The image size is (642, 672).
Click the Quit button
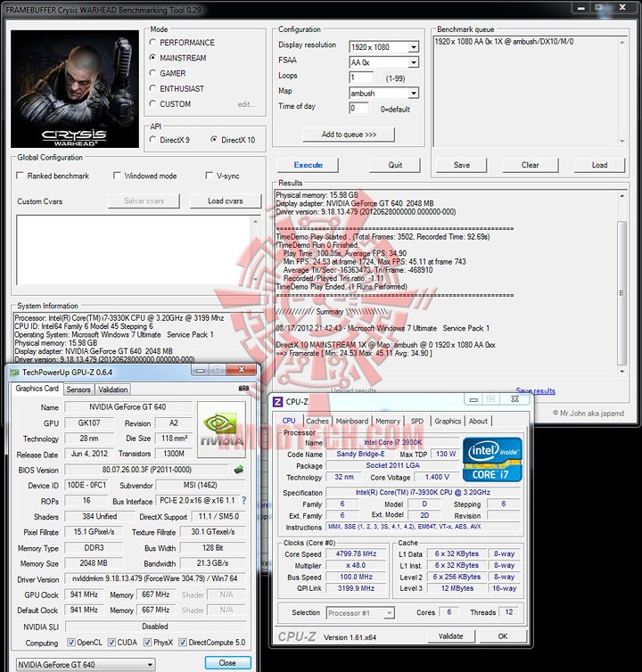[x=395, y=165]
